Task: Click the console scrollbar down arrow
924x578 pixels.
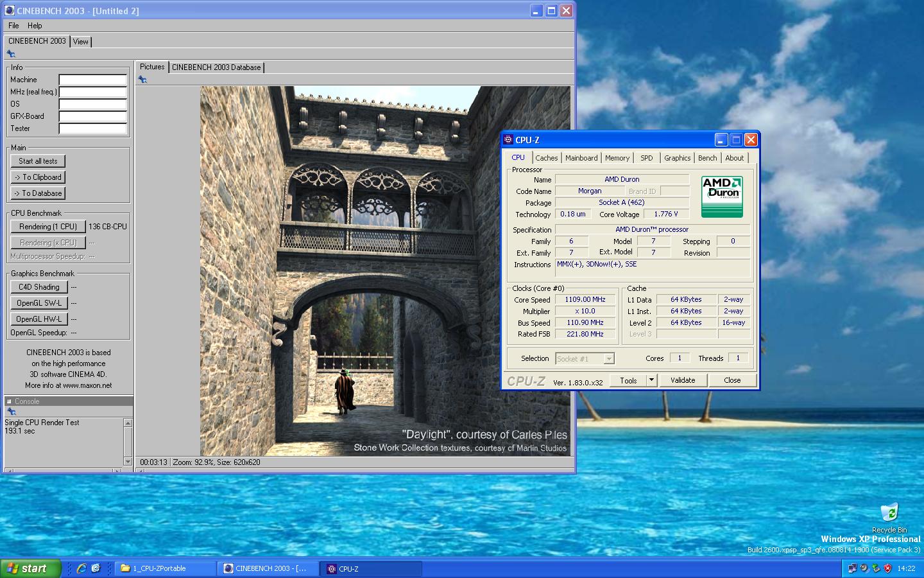Action: click(x=128, y=461)
